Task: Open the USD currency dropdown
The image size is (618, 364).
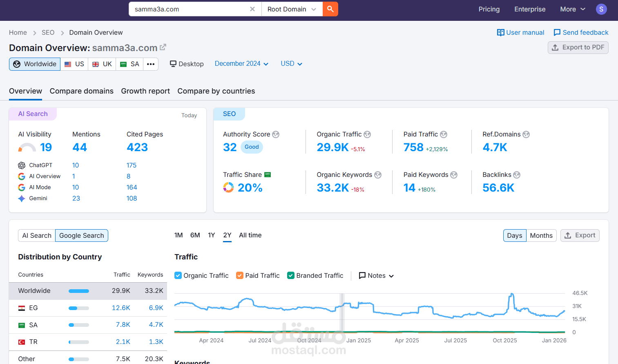Action: [x=291, y=64]
